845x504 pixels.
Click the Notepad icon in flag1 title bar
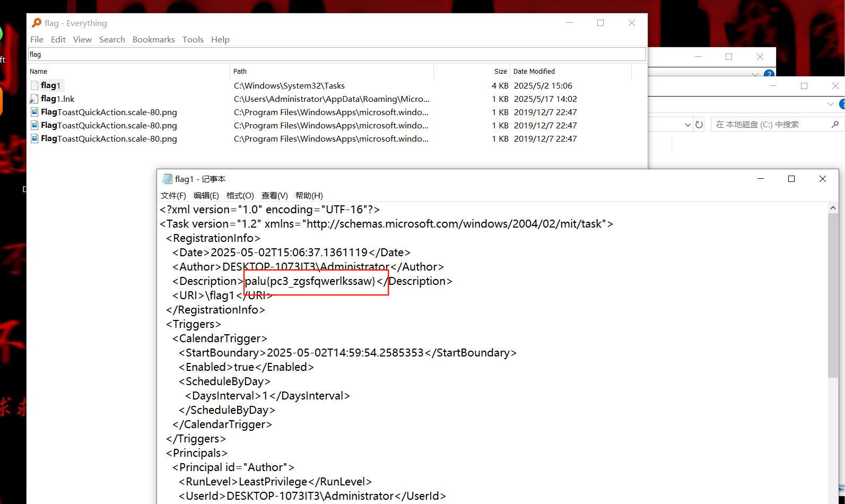(167, 179)
